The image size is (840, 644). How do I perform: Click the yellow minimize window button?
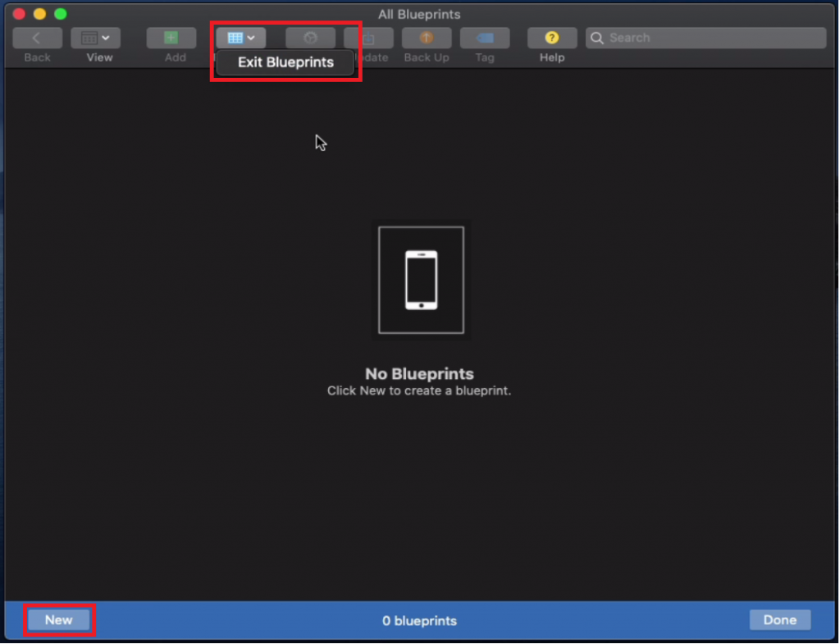(x=39, y=14)
